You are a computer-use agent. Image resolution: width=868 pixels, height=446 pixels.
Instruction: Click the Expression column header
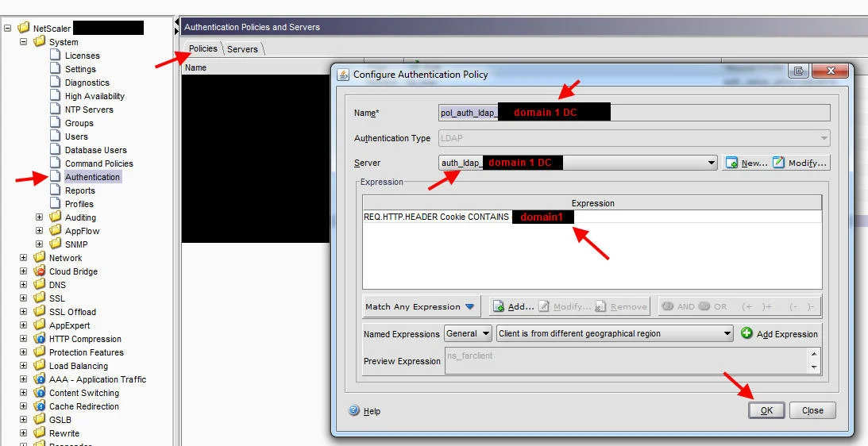(x=592, y=203)
